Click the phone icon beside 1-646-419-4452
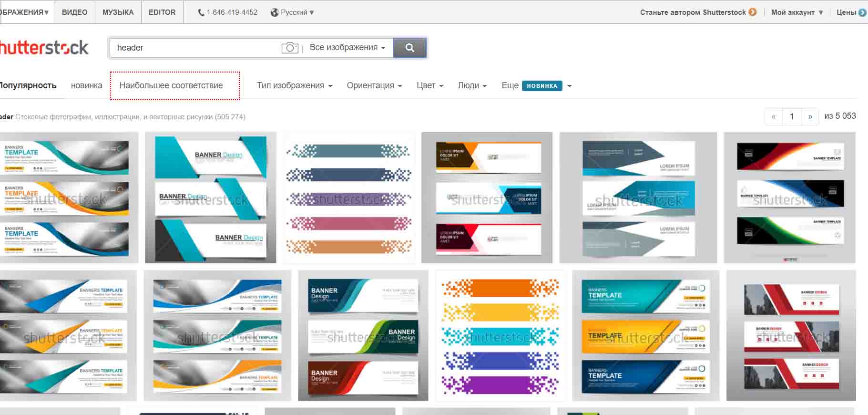Screen dimensions: 868x415 201,12
